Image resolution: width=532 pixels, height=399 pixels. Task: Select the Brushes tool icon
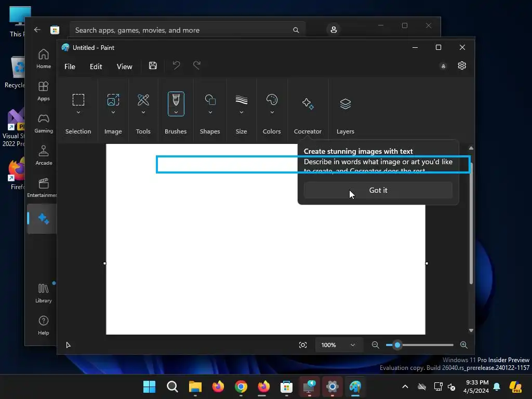(x=176, y=100)
